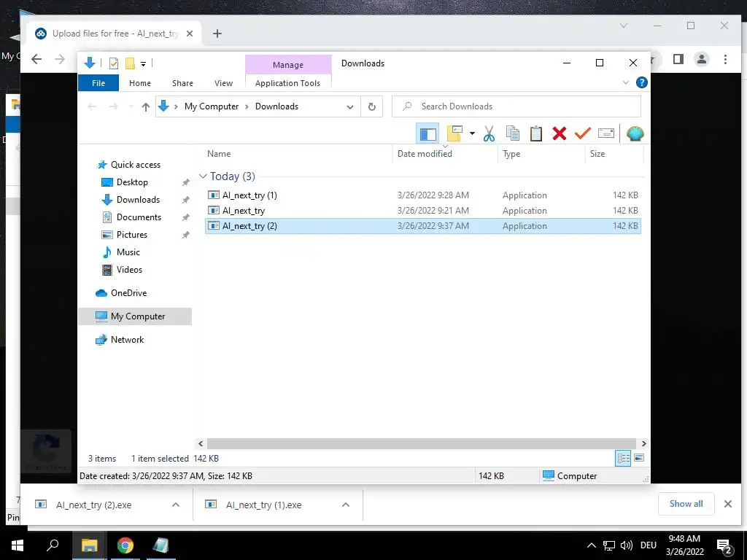Open Documents in the sidebar
This screenshot has height=560, width=747.
pyautogui.click(x=139, y=217)
